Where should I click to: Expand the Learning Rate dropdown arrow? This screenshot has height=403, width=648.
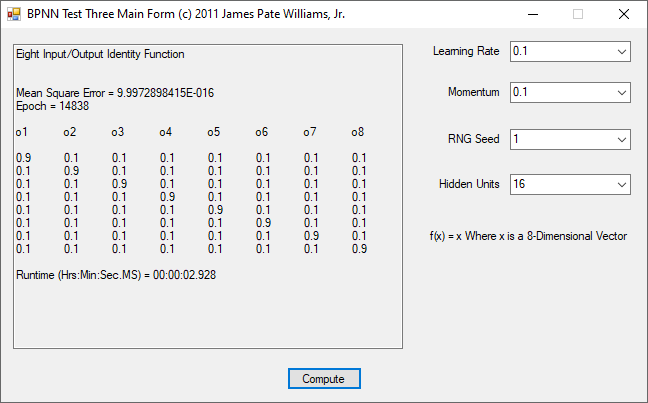[x=621, y=51]
